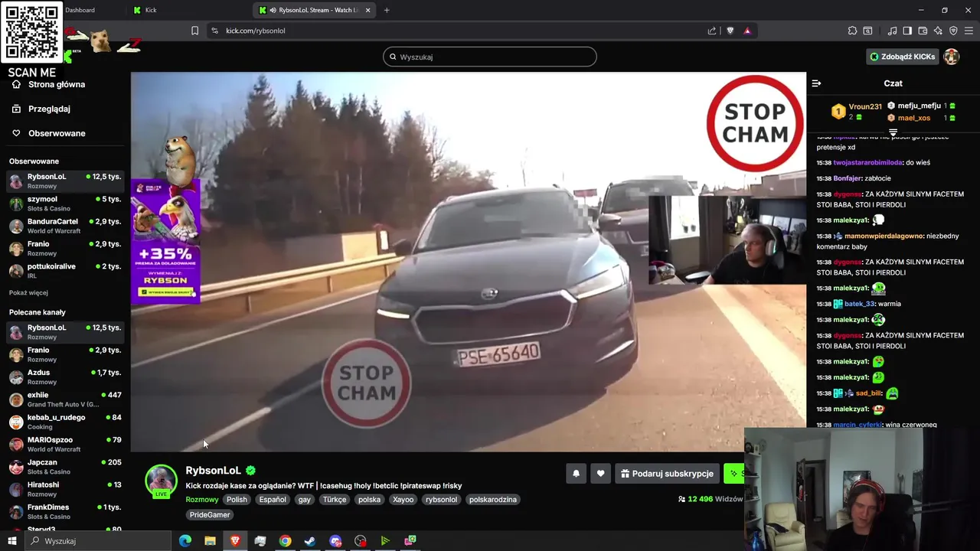Open BanduraCartel channel in followed list

click(x=65, y=226)
